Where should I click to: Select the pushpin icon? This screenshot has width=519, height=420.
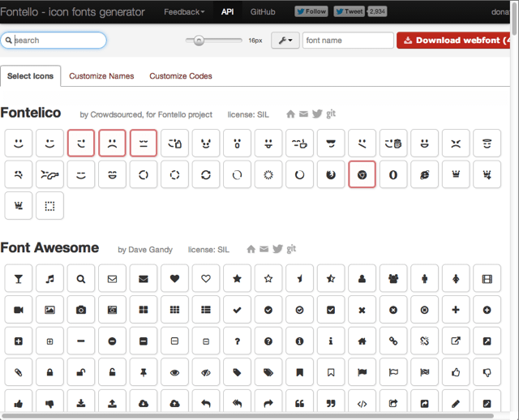(x=144, y=372)
